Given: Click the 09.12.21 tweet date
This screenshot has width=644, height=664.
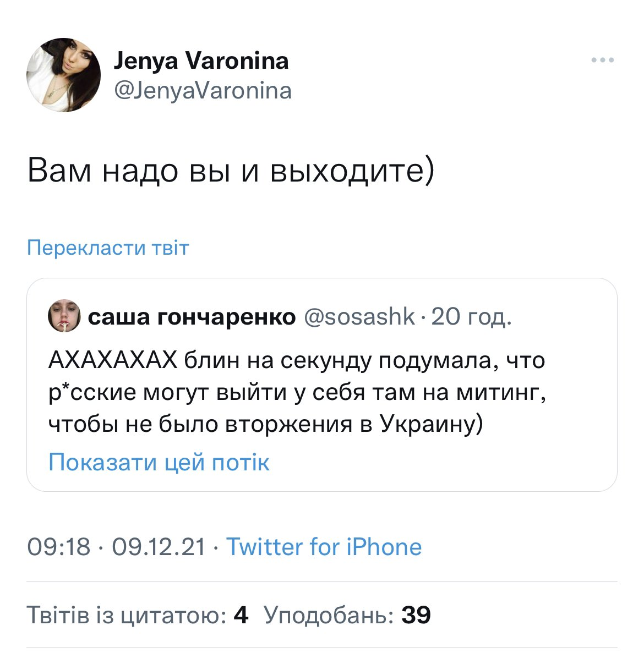Looking at the screenshot, I should click(x=159, y=547).
